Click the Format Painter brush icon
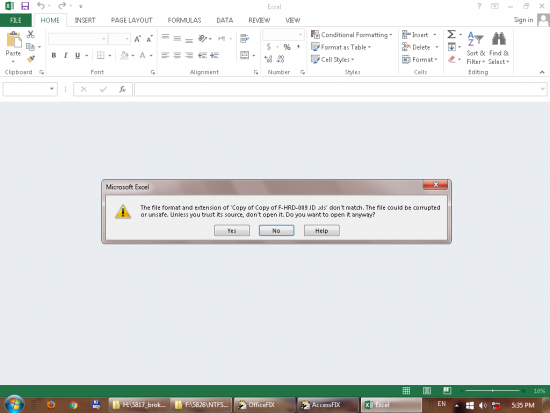 point(31,59)
